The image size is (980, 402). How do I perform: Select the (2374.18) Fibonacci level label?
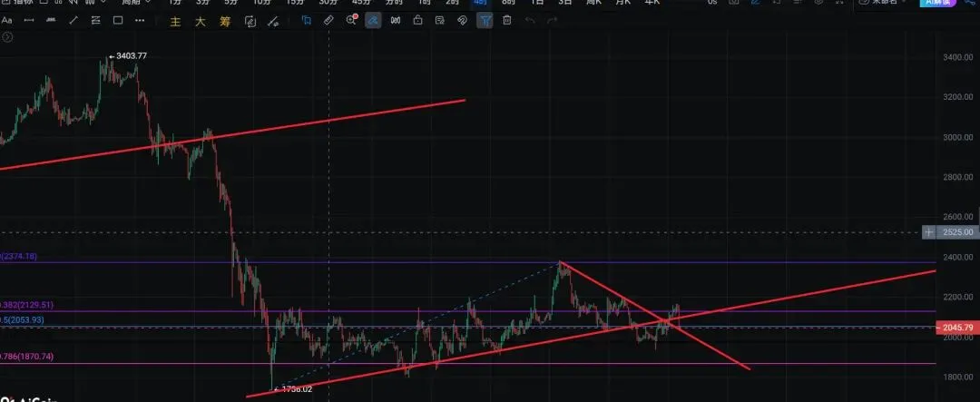tap(19, 256)
